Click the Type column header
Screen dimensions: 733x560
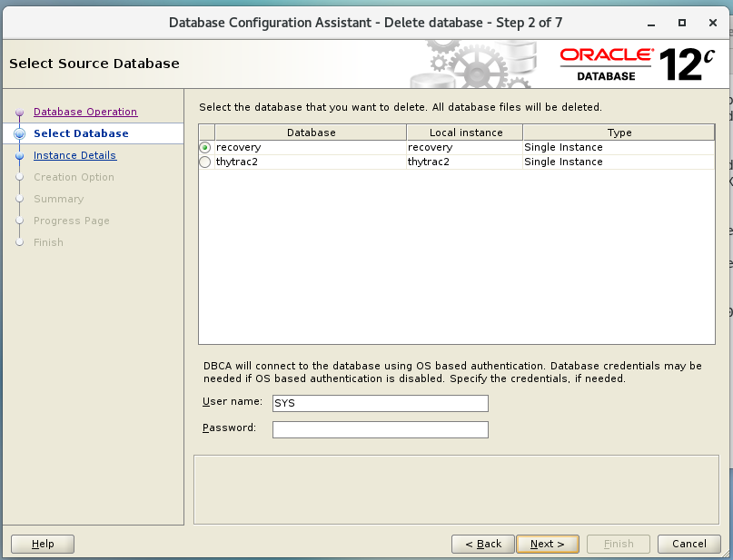(619, 133)
